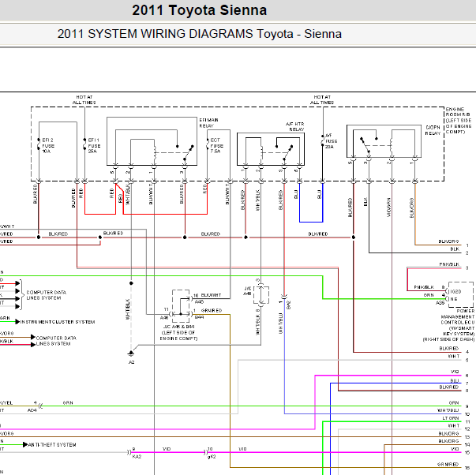This screenshot has height=475, width=476.
Task: Select the "2011 SYSTEM WIRING DIAGRAMS Toyota - Sienna" heading
Action: coord(200,34)
